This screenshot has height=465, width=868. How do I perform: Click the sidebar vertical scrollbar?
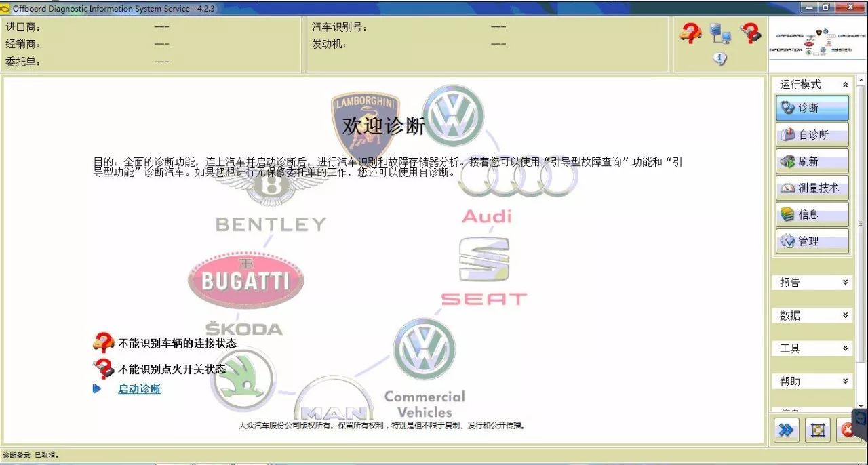pos(861,224)
